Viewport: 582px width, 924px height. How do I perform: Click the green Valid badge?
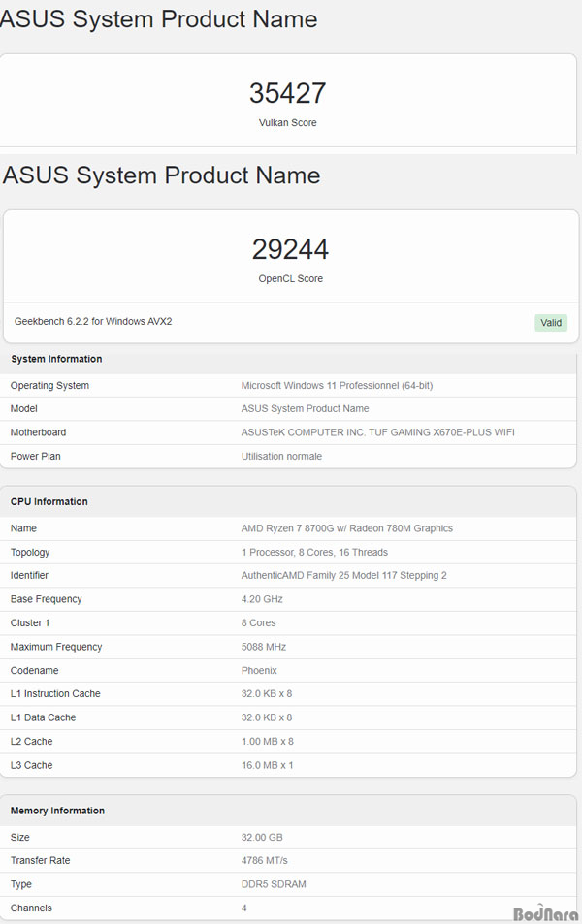(551, 322)
